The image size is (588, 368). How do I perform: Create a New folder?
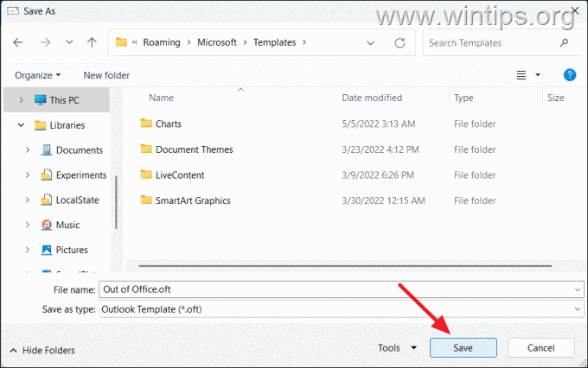(x=106, y=75)
